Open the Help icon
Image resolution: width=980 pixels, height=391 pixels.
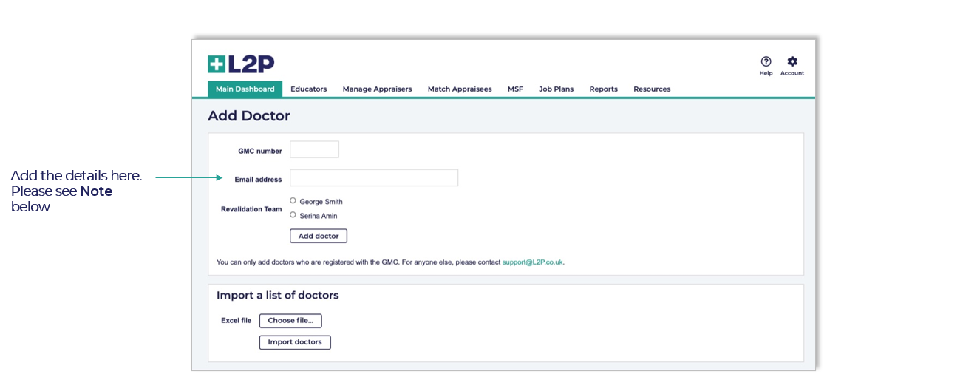766,62
